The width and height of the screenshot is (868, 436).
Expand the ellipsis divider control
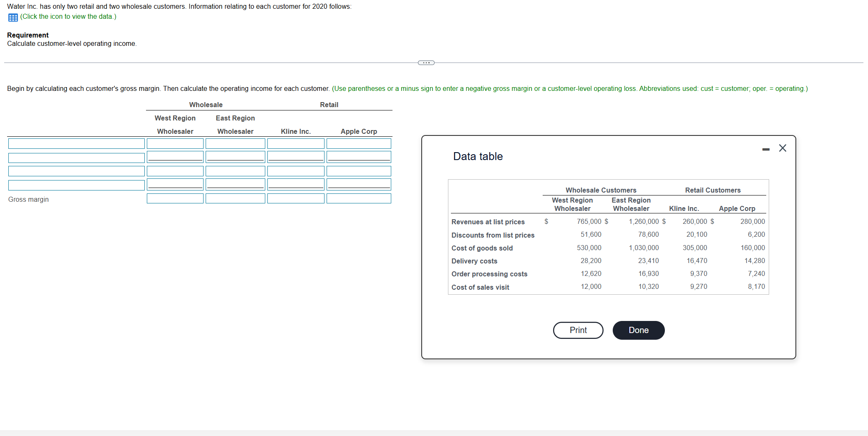pos(426,62)
